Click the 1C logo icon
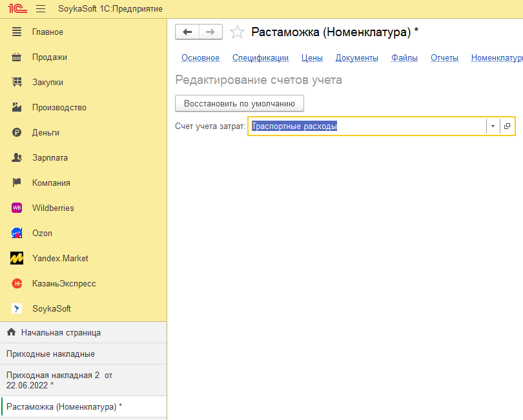523x420 pixels. pos(15,9)
